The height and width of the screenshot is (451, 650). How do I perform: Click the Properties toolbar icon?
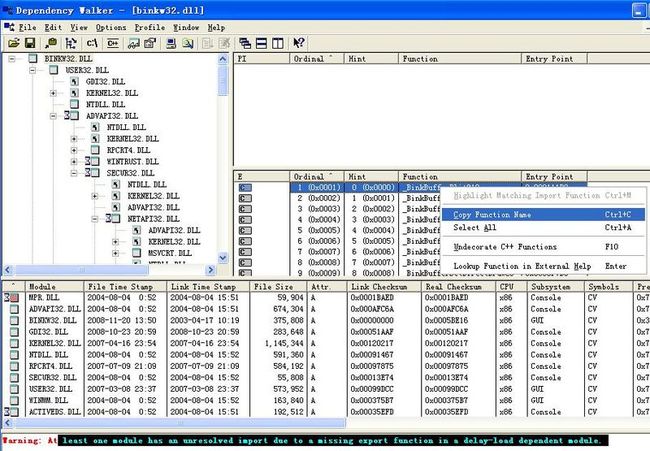point(150,43)
